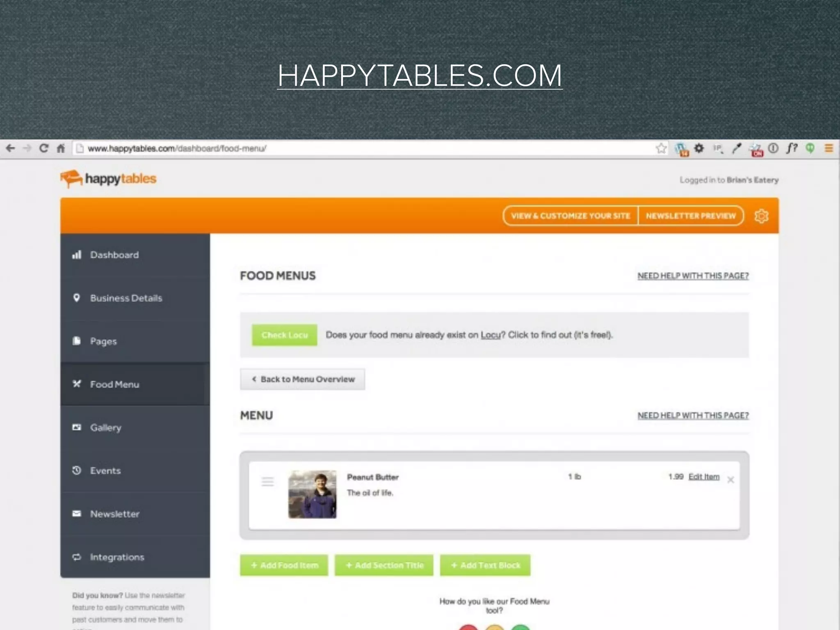Click the 1 lb quantity text

click(x=575, y=477)
